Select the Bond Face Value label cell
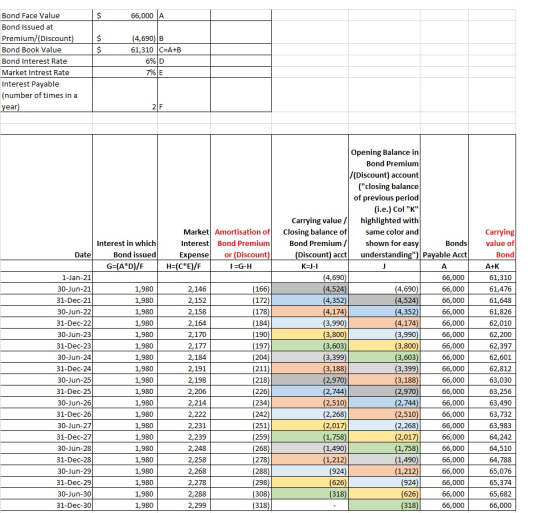Viewport: 560px width, 513px height. coord(46,15)
